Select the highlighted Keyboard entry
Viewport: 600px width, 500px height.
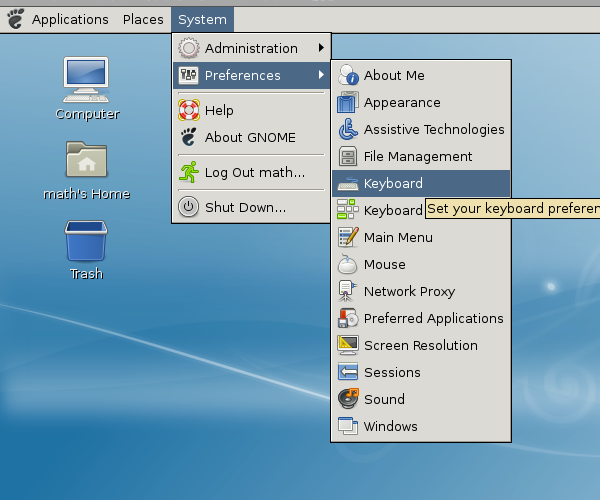coord(393,183)
